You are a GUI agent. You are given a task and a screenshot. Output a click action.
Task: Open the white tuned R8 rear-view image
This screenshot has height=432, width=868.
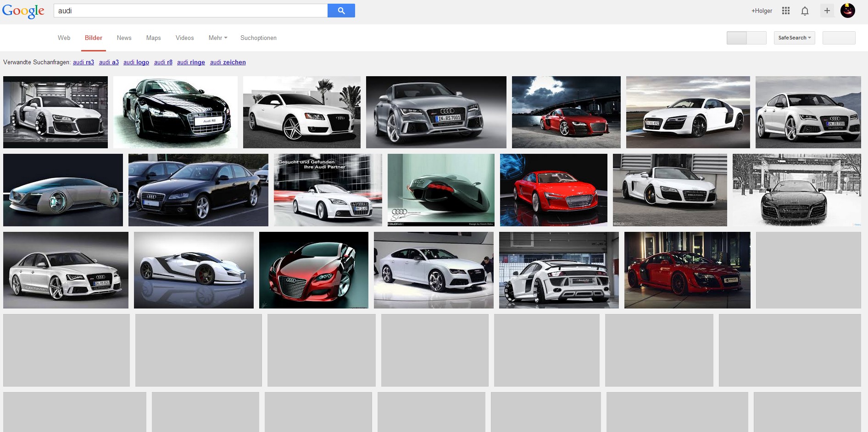click(559, 270)
